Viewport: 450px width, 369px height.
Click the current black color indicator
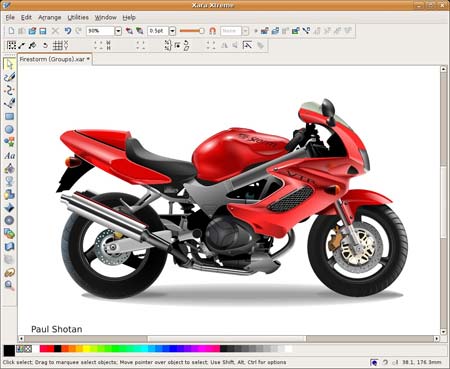tap(9, 350)
